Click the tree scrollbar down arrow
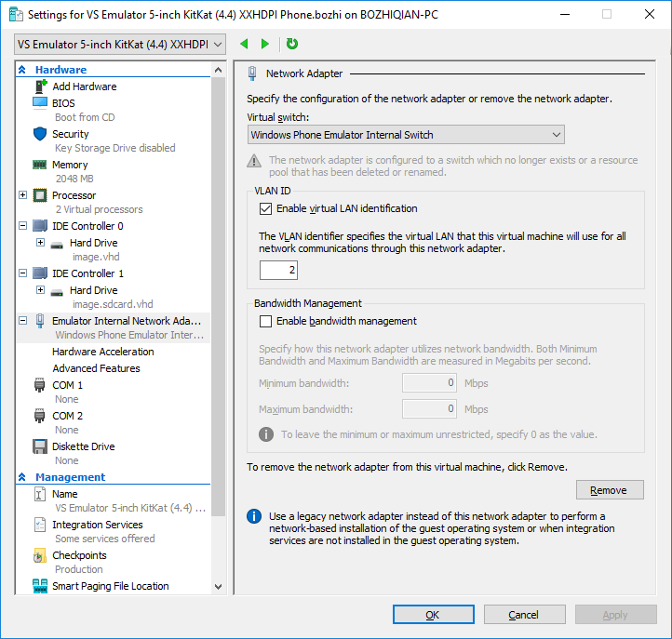 (x=218, y=587)
